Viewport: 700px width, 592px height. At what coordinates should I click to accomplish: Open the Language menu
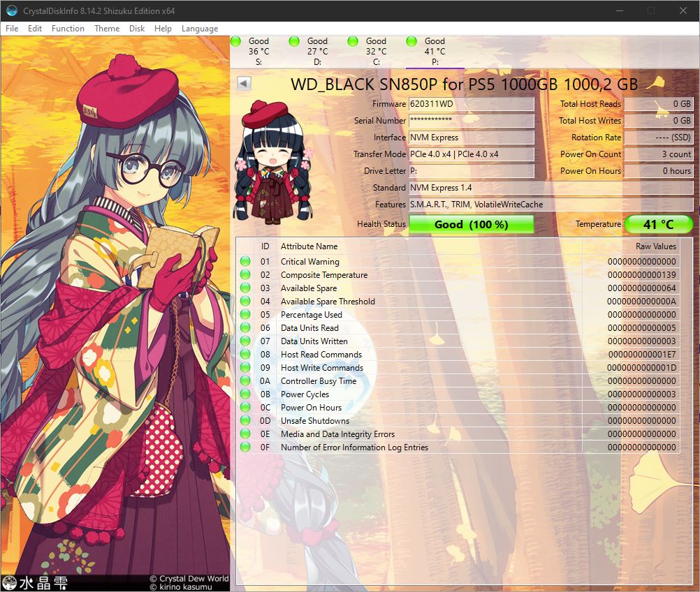[x=200, y=29]
